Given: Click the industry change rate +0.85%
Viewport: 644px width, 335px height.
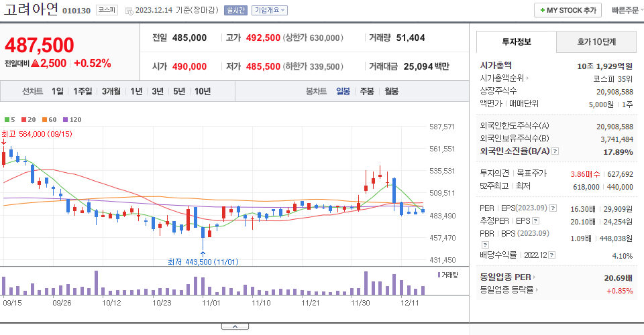Looking at the screenshot, I should coord(620,291).
